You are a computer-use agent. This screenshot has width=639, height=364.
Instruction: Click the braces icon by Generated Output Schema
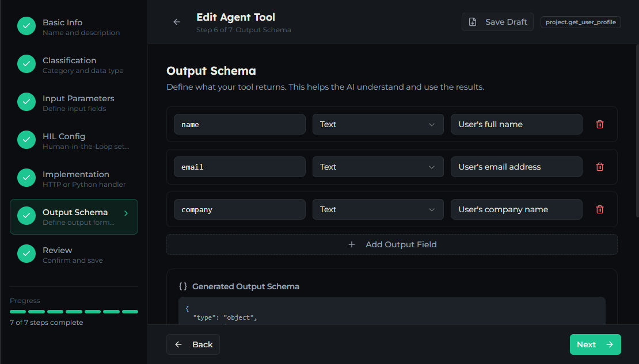[183, 286]
